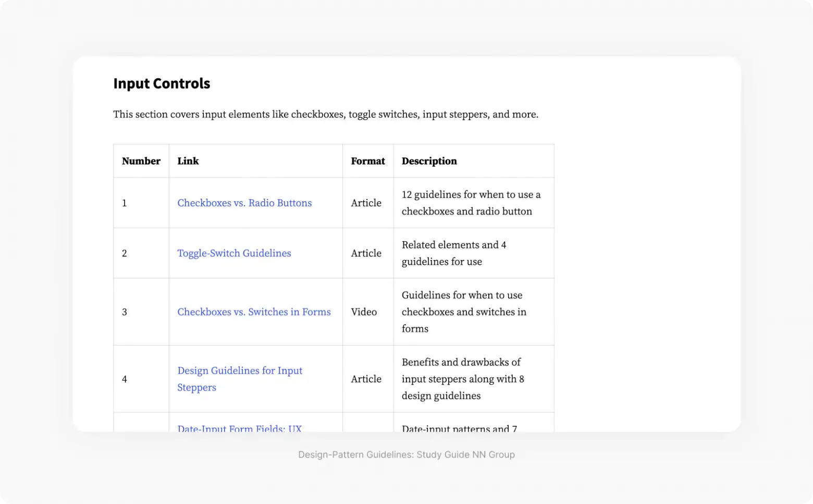This screenshot has width=813, height=504.
Task: Click the checkboxes and switches in forms description
Action: (x=463, y=312)
